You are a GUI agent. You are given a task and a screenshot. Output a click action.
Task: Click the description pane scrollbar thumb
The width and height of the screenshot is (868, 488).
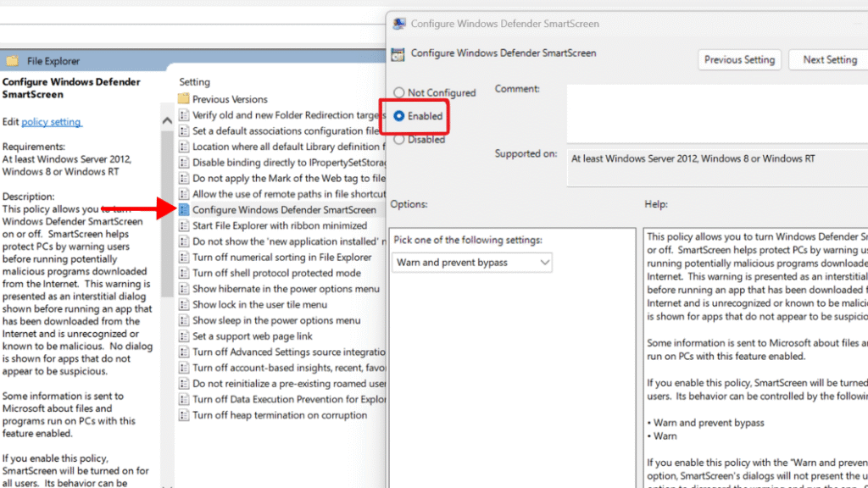click(x=167, y=213)
